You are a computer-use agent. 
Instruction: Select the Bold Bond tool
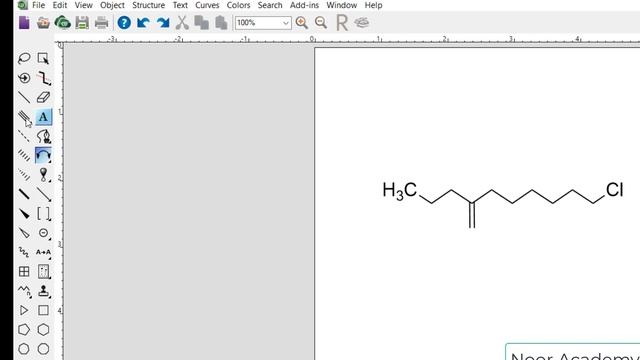coord(24,194)
